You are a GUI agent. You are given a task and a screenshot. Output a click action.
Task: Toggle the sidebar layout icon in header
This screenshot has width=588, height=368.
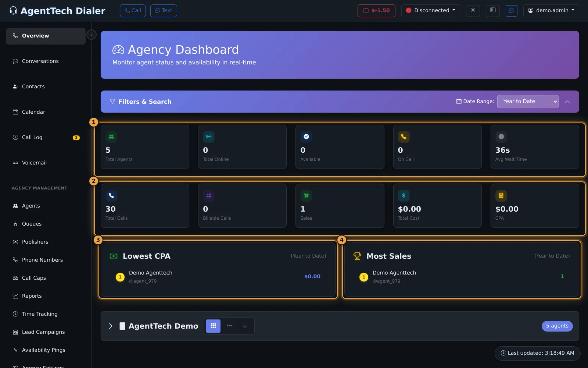coord(493,10)
